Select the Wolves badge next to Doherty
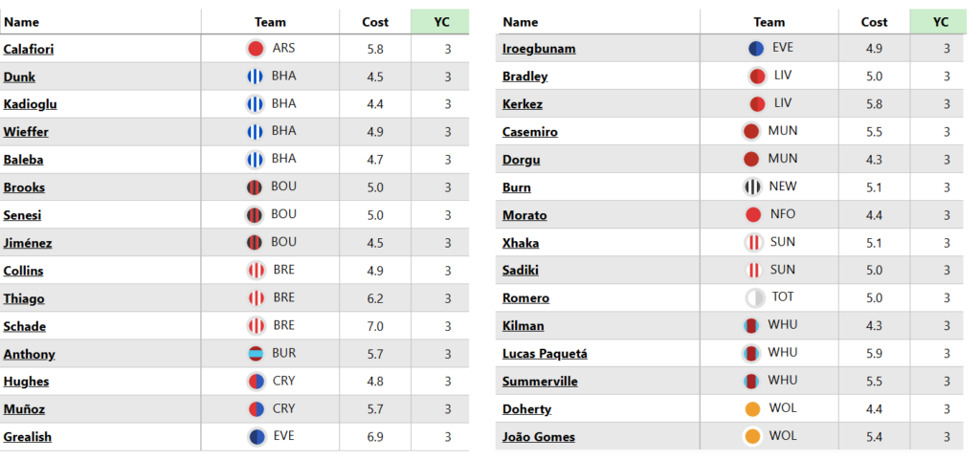The height and width of the screenshot is (460, 980). point(753,409)
